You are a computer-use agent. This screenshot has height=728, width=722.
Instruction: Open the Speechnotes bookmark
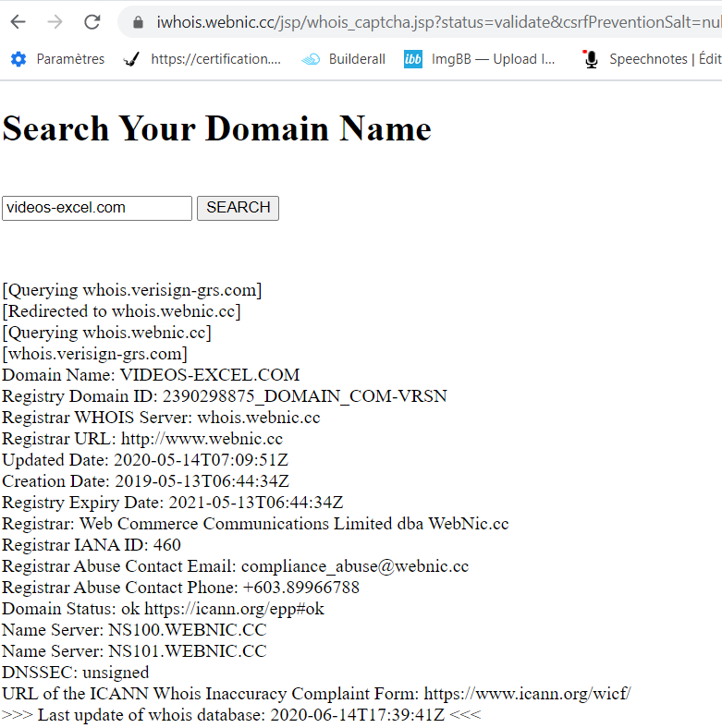tap(652, 59)
